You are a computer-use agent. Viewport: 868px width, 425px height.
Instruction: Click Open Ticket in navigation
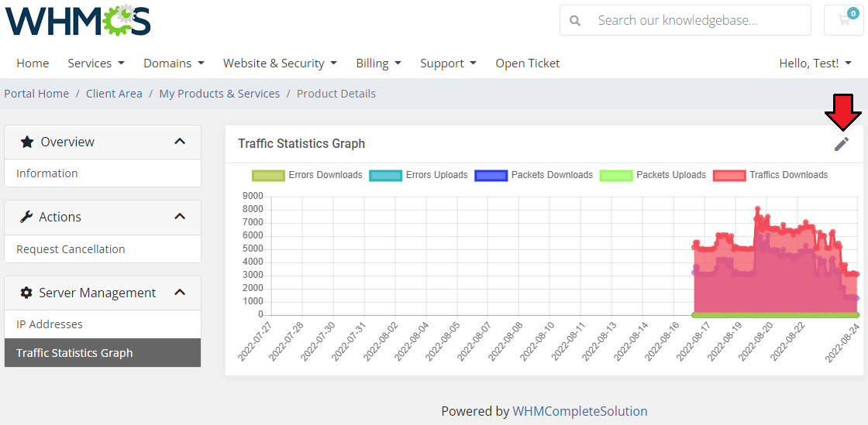[528, 63]
